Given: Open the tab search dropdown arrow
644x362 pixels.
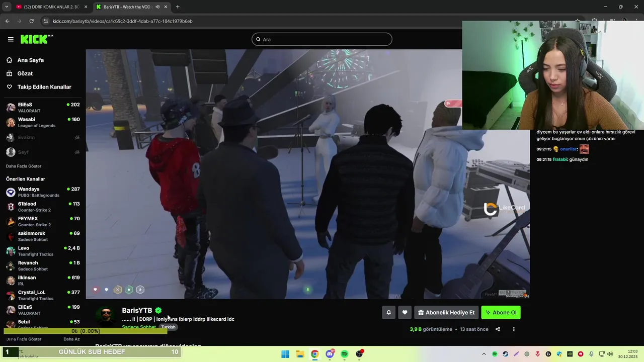Looking at the screenshot, I should click(6, 7).
